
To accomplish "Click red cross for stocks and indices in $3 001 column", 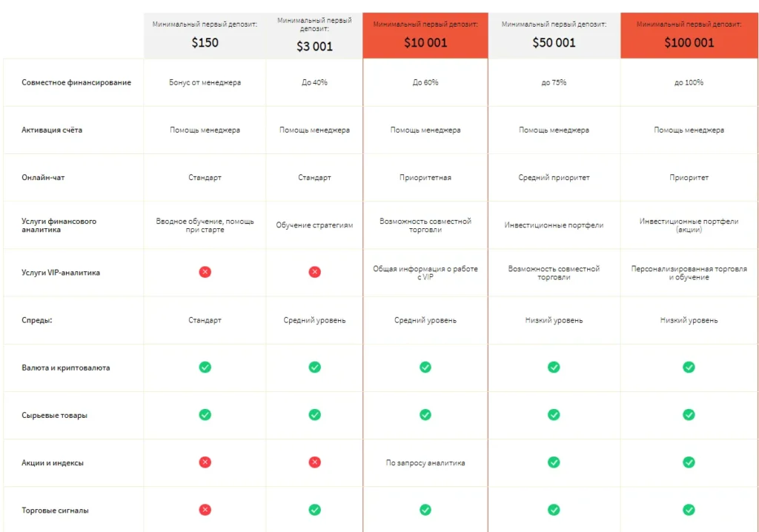I will click(314, 462).
